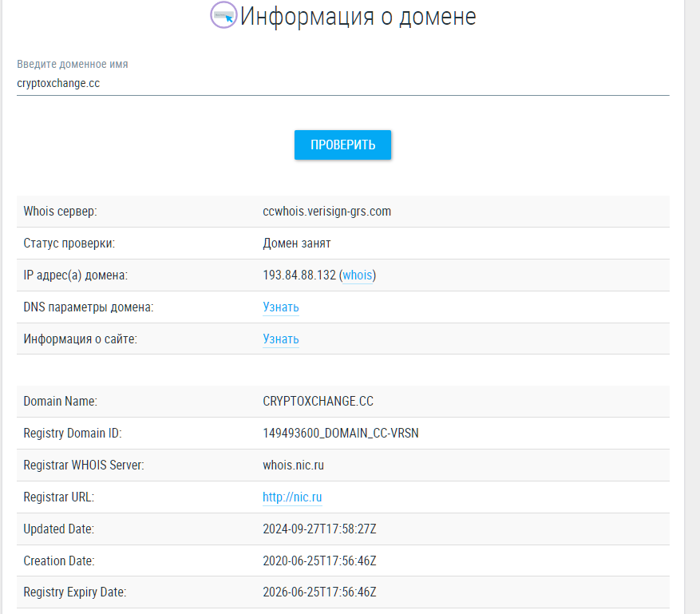
Task: Click the IP адрес(а) домена: label
Action: pyautogui.click(x=76, y=275)
